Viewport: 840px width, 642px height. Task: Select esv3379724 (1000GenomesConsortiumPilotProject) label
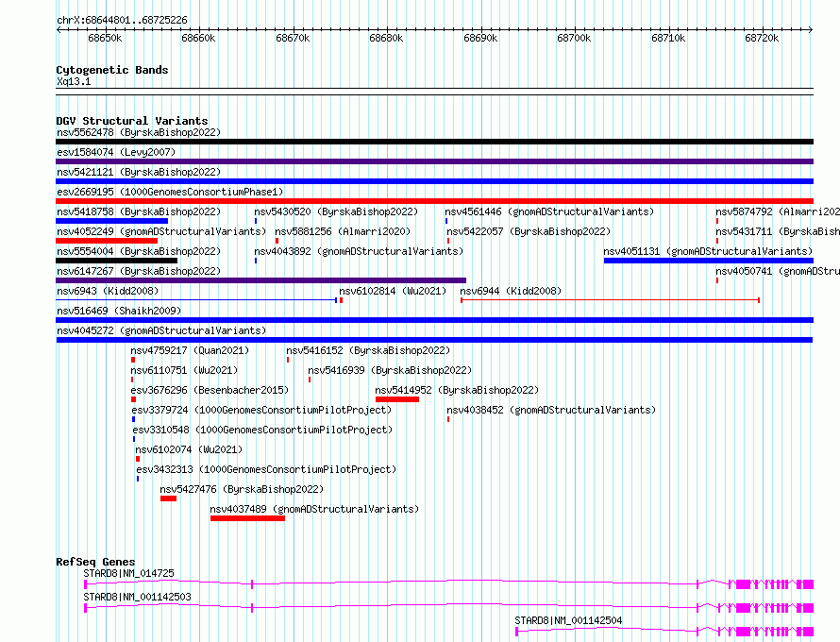(261, 410)
